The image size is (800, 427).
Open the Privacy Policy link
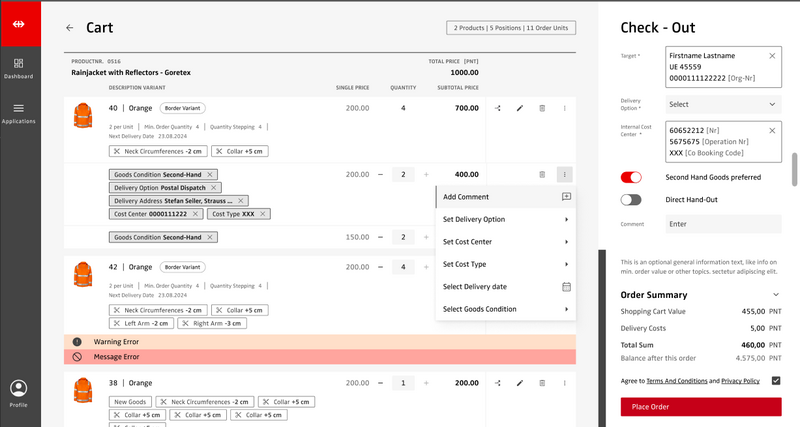740,381
